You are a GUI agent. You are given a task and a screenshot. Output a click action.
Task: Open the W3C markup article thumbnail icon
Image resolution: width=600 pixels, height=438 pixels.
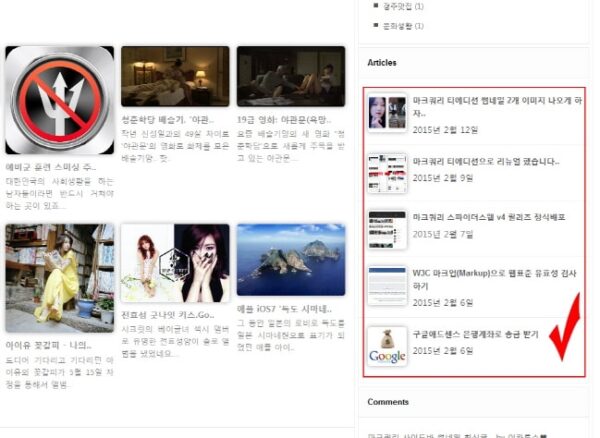[x=387, y=286]
